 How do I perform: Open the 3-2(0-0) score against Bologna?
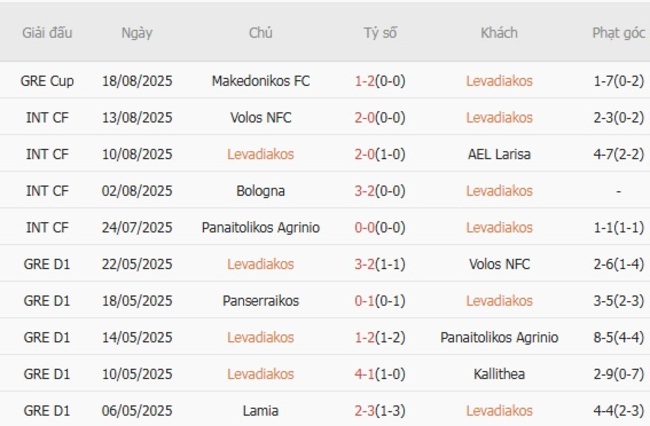tap(380, 191)
